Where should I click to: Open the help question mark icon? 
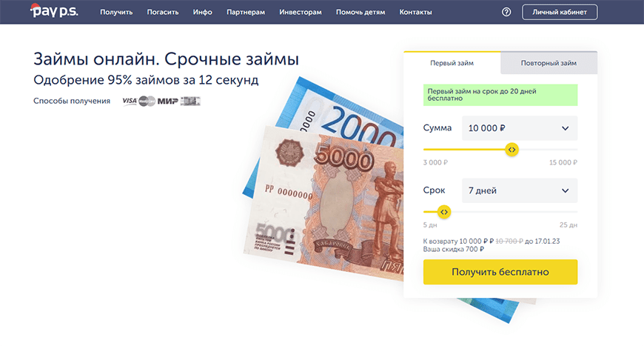pos(506,13)
